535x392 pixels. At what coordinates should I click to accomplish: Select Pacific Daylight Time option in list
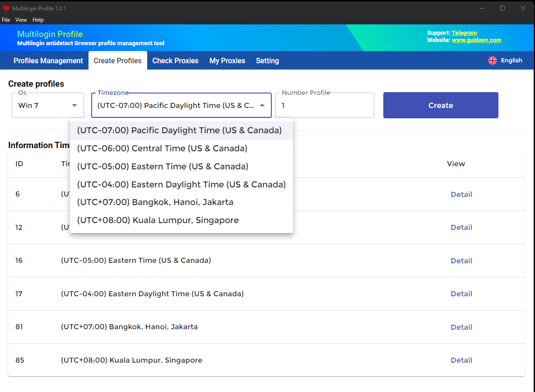[x=181, y=131]
